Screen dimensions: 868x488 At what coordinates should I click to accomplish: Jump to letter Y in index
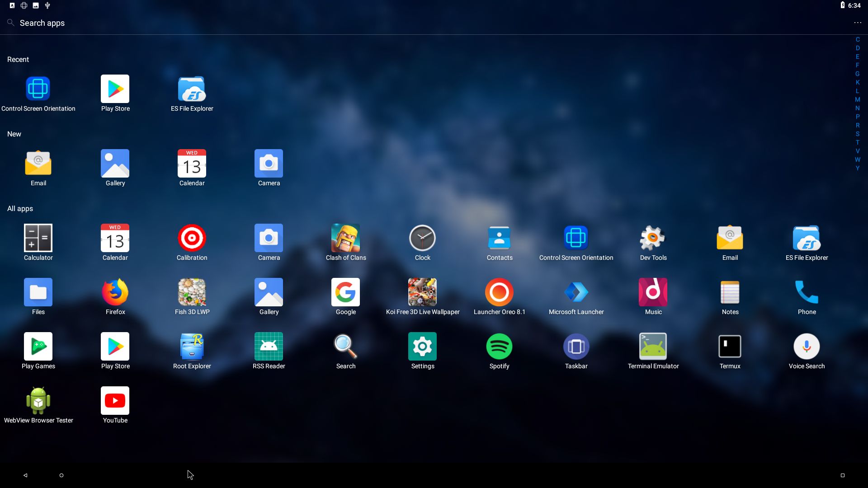(x=857, y=168)
